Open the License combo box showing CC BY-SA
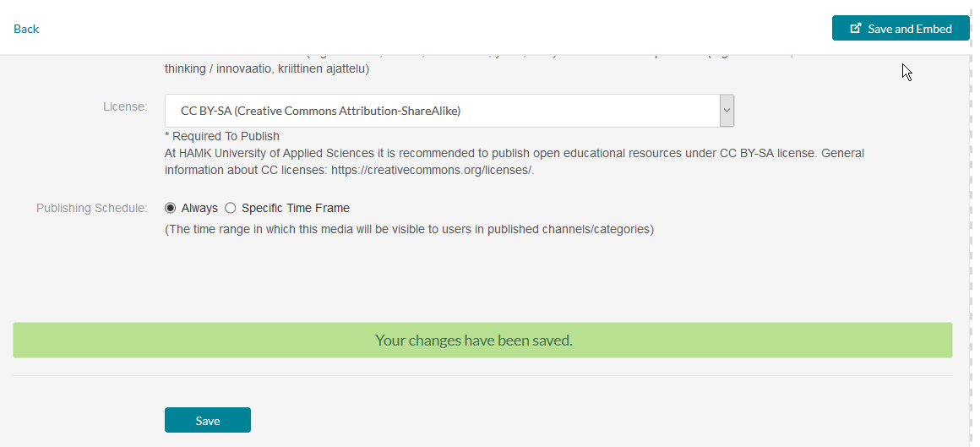This screenshot has height=447, width=980. (x=449, y=111)
